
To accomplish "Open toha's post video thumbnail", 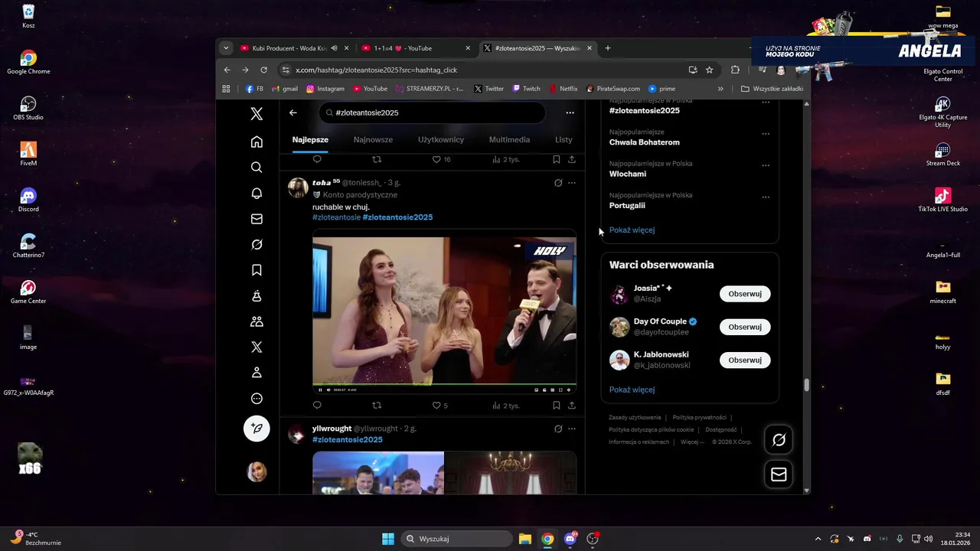I will (x=444, y=311).
